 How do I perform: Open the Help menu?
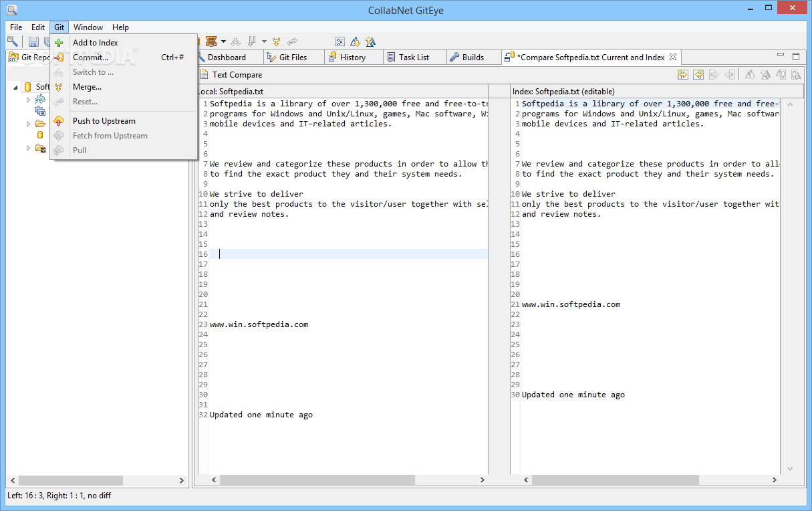(x=120, y=27)
